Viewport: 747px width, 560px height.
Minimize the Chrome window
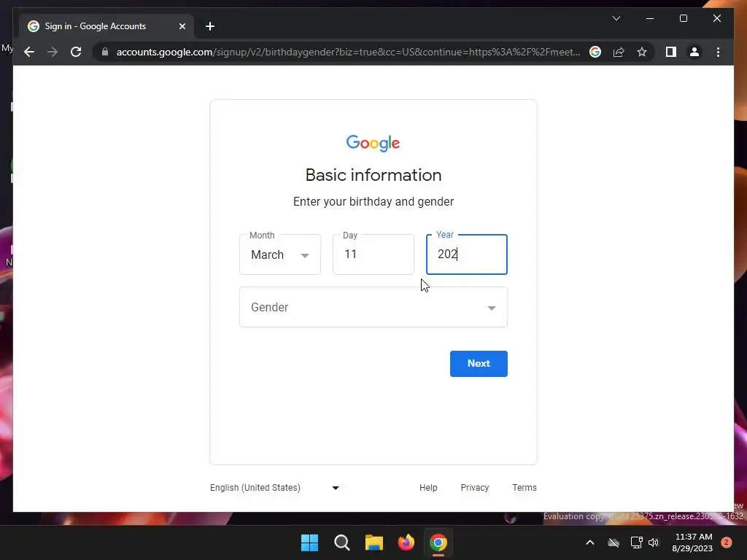pos(650,18)
